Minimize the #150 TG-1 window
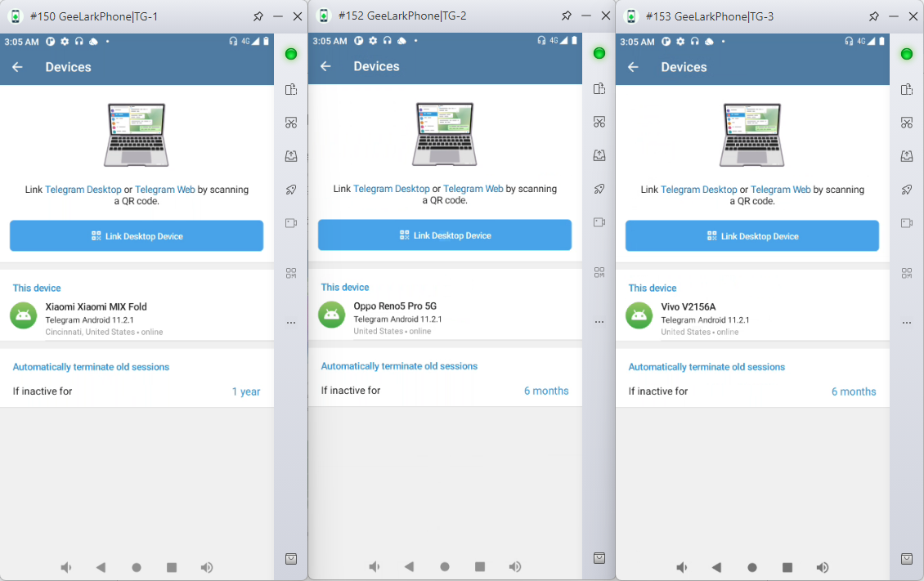Viewport: 924px width, 581px height. pyautogui.click(x=278, y=16)
